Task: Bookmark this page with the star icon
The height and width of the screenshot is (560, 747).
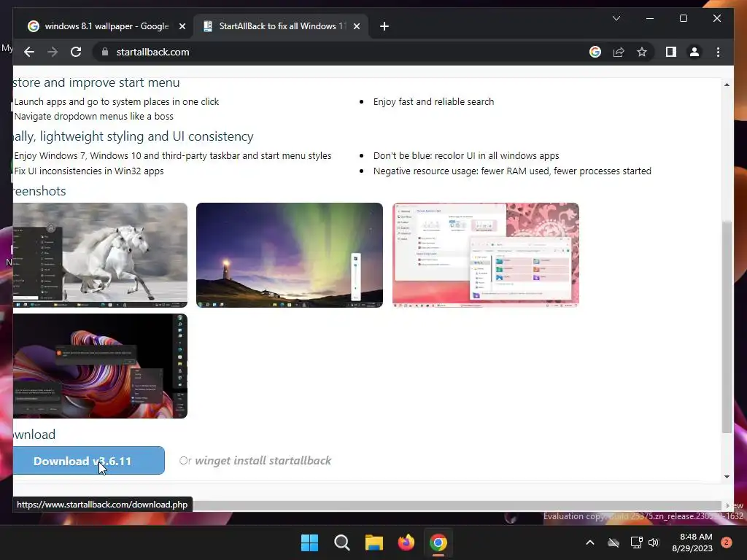Action: point(642,52)
